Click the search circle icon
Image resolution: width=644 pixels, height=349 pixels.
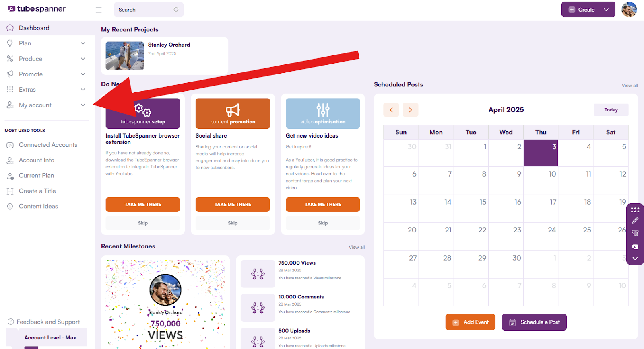[176, 10]
